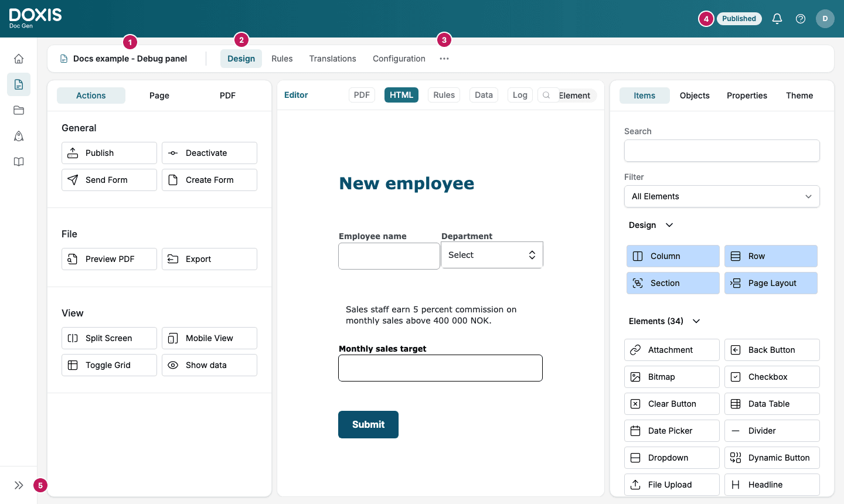Switch to the Objects tab

(695, 96)
